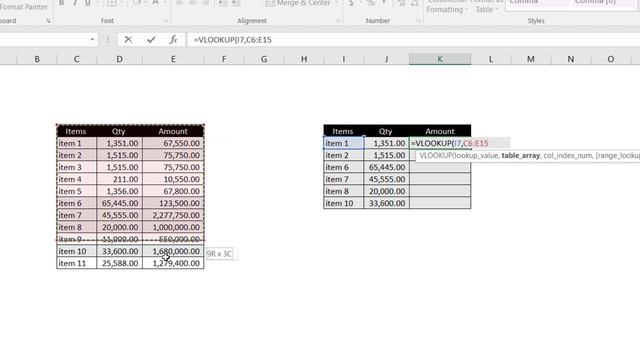The image size is (640, 360).
Task: Select column O header
Action: tap(611, 59)
